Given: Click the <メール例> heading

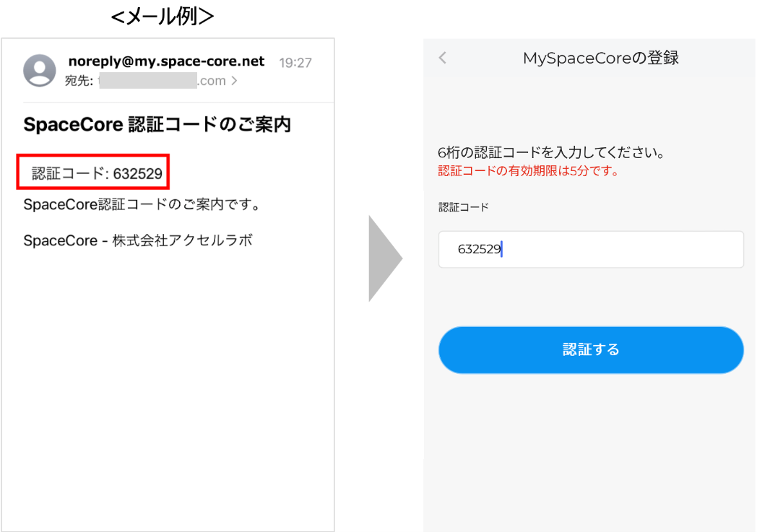Looking at the screenshot, I should tap(162, 16).
